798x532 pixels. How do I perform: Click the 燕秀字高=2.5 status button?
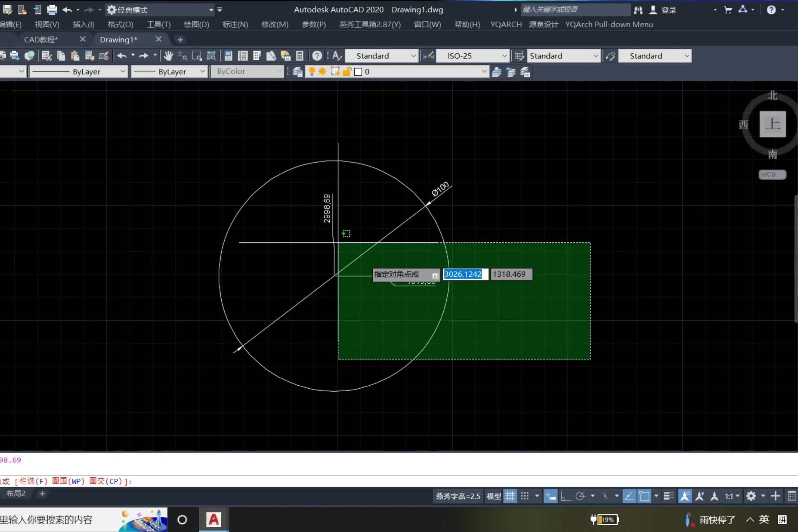coord(458,496)
